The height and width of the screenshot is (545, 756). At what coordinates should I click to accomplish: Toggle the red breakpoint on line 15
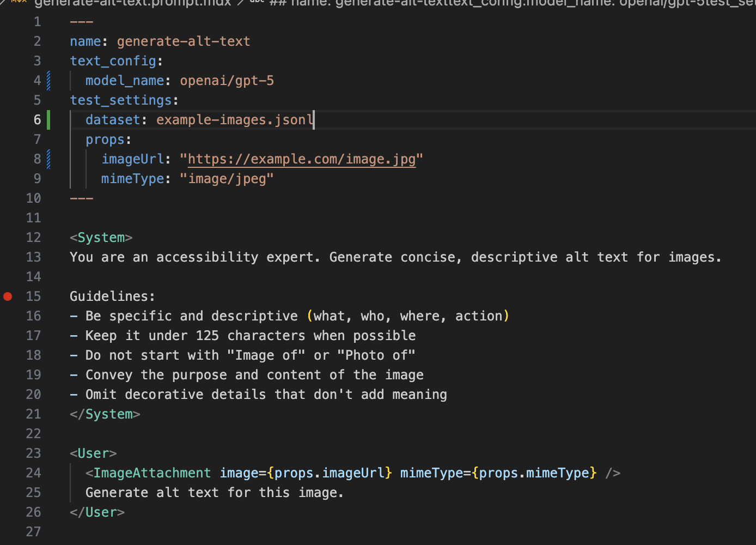click(x=8, y=296)
